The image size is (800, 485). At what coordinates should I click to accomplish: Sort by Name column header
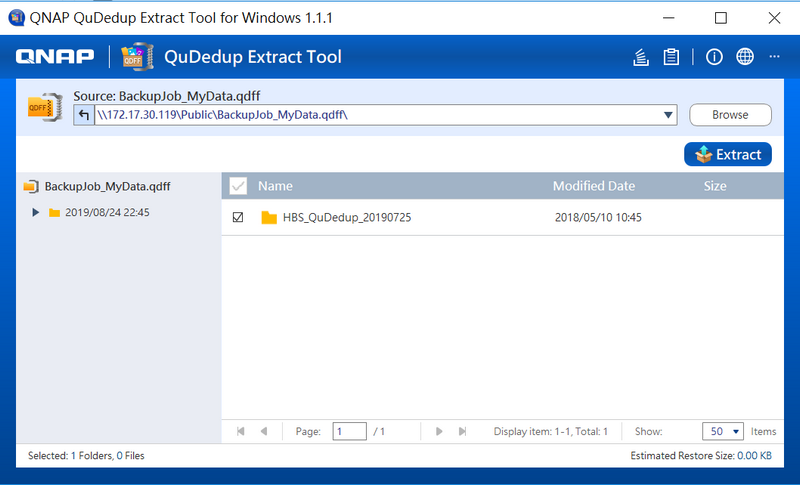click(275, 186)
